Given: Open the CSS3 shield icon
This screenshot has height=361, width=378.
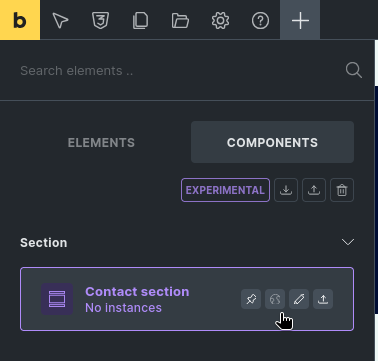Looking at the screenshot, I should click(x=100, y=20).
